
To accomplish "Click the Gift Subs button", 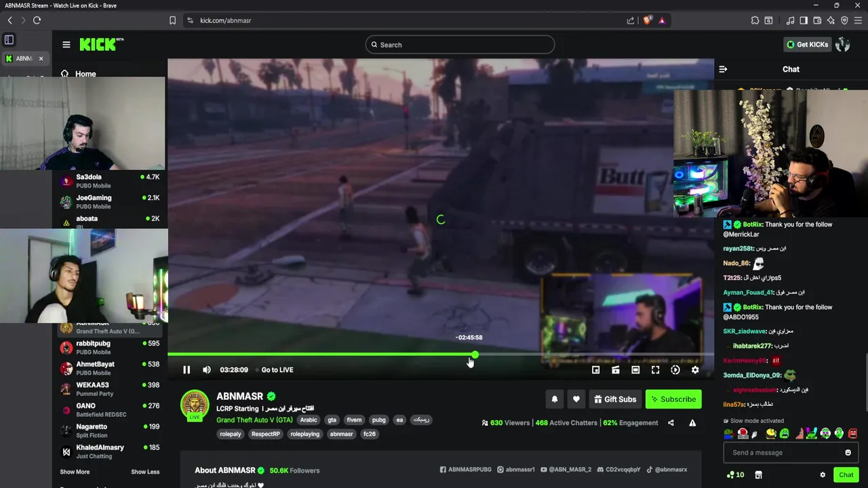I will [615, 399].
